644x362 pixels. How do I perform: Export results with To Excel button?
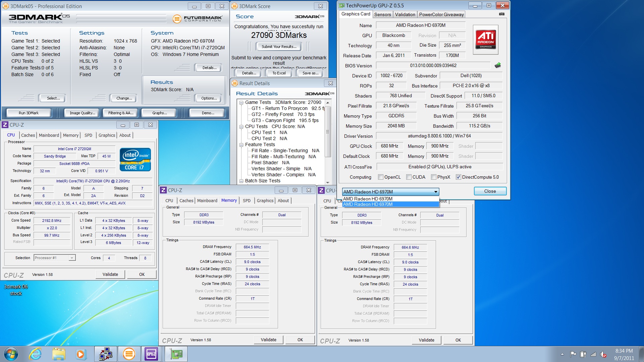[279, 73]
